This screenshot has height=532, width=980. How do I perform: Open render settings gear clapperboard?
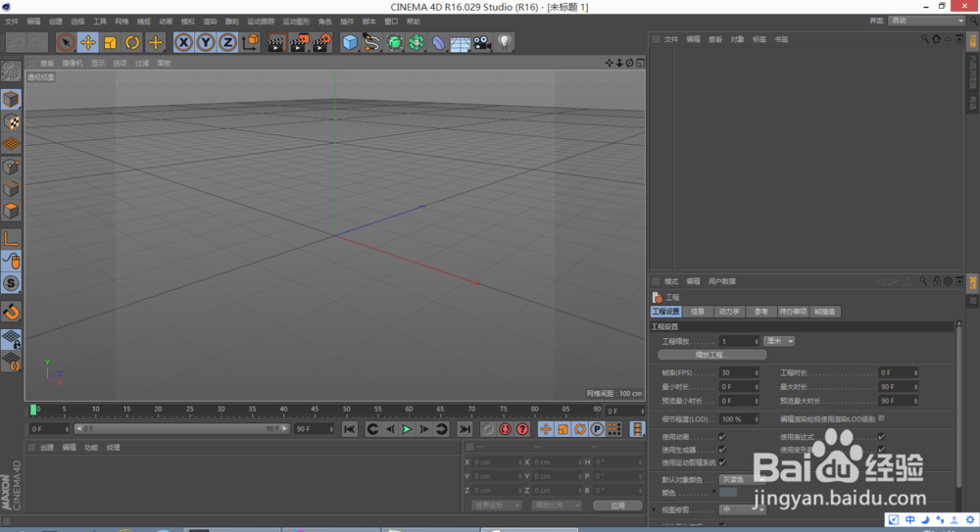click(321, 42)
